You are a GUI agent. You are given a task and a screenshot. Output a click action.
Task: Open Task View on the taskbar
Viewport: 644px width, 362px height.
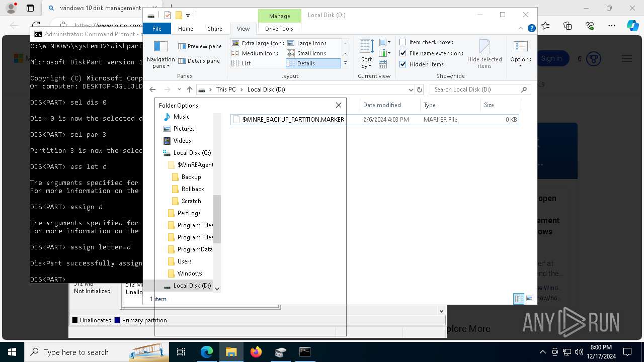(181, 352)
